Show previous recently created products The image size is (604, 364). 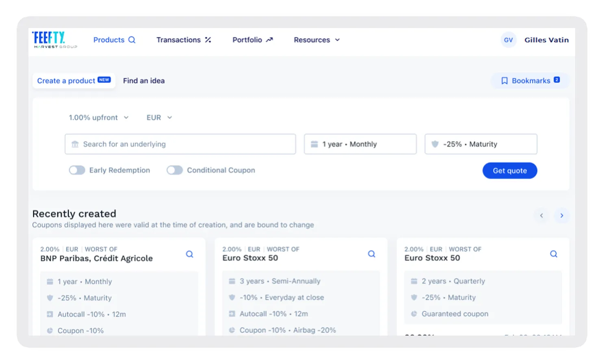541,216
